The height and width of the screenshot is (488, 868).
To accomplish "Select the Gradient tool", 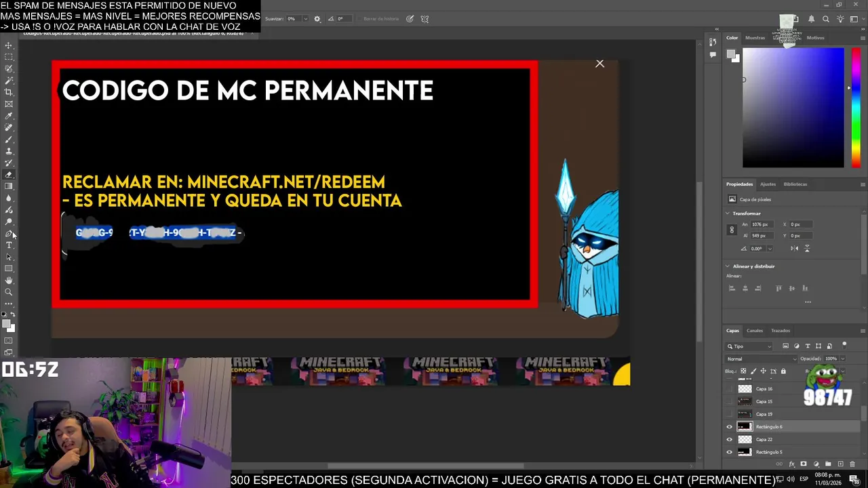I will [9, 186].
